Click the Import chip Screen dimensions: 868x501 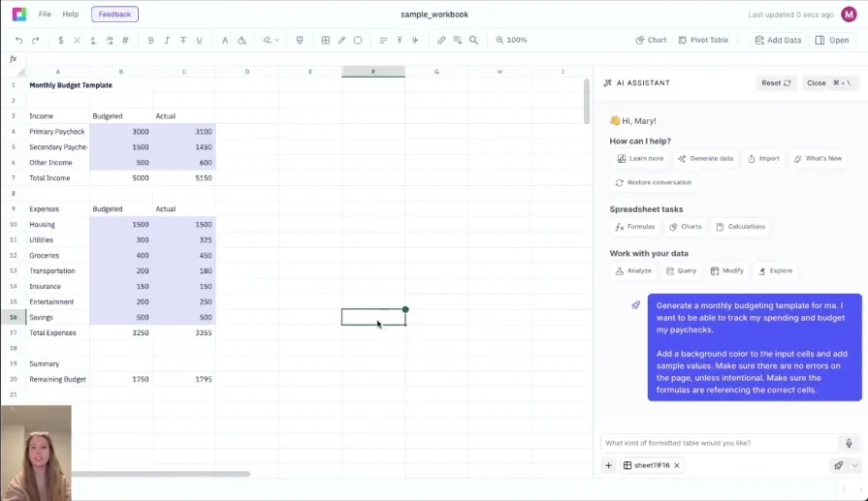[764, 159]
